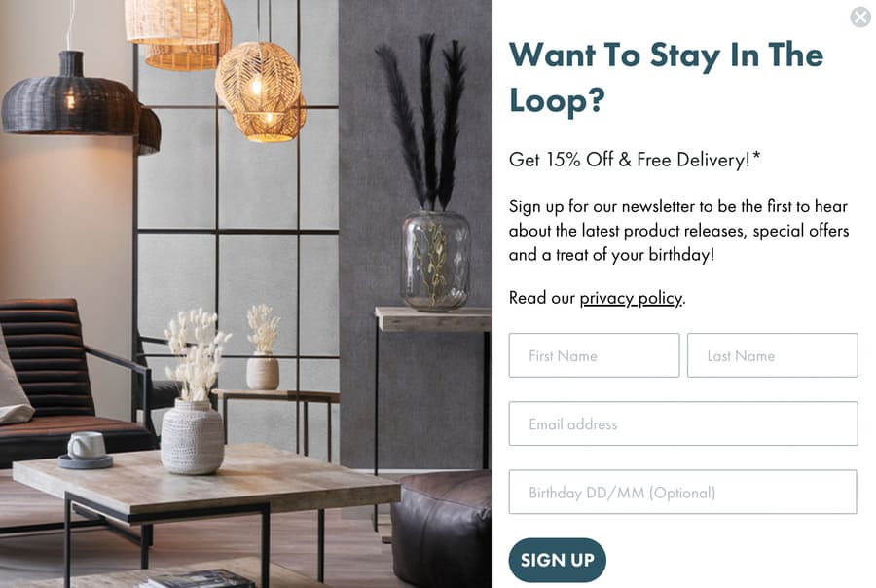Image resolution: width=876 pixels, height=588 pixels.
Task: Activate the Birthday DD/MM optional field
Action: 682,492
